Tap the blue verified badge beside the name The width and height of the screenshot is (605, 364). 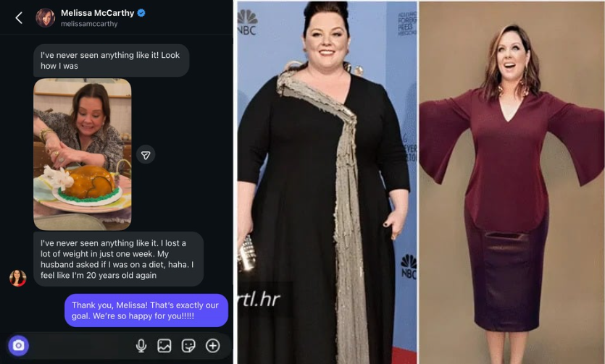click(141, 13)
